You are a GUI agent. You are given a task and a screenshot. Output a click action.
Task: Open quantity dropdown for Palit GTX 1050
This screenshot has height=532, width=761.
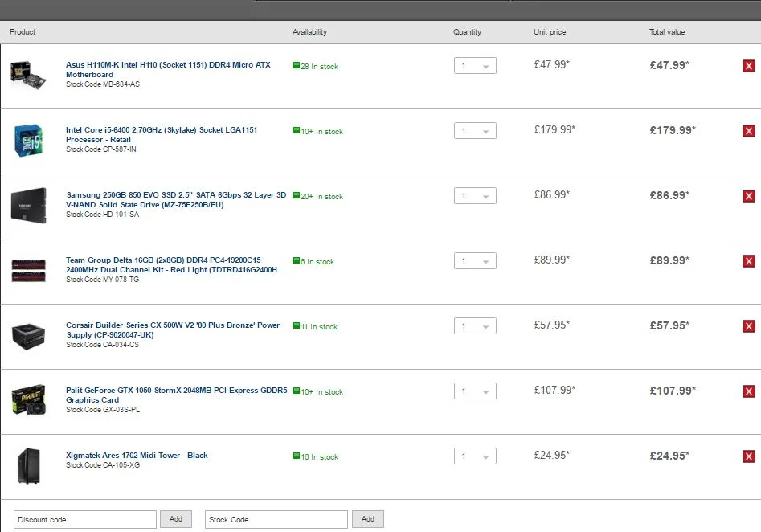click(475, 391)
